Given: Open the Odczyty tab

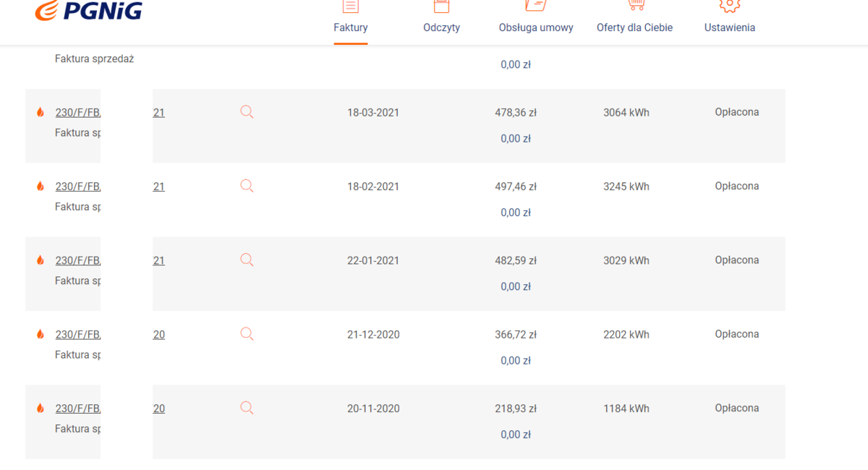Looking at the screenshot, I should pyautogui.click(x=441, y=27).
